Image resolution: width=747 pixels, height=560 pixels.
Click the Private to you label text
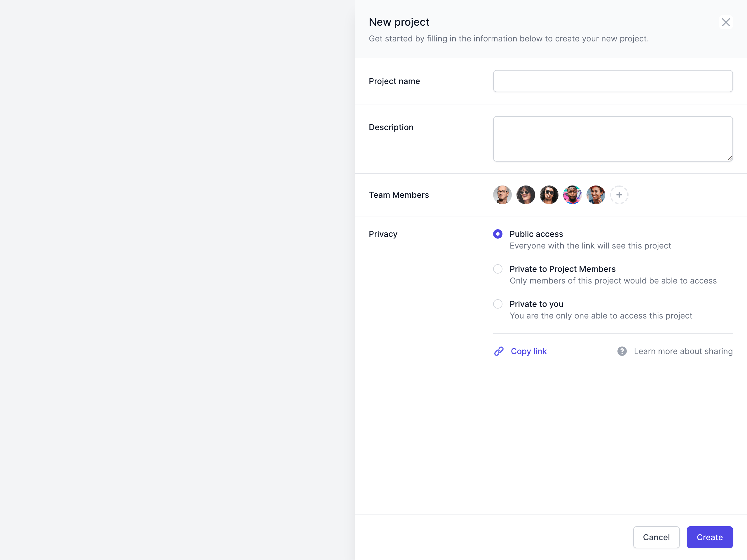coord(536,304)
